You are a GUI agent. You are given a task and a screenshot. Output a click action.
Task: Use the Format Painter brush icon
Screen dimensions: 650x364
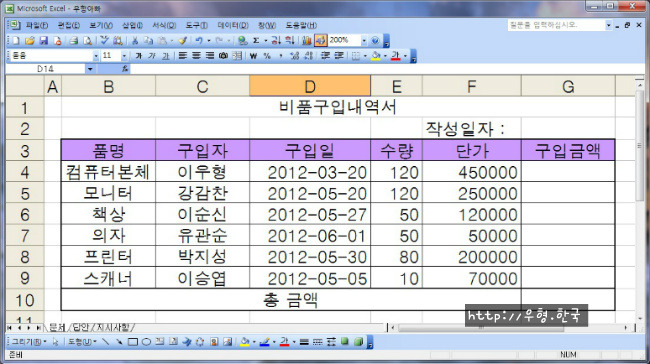click(x=182, y=41)
